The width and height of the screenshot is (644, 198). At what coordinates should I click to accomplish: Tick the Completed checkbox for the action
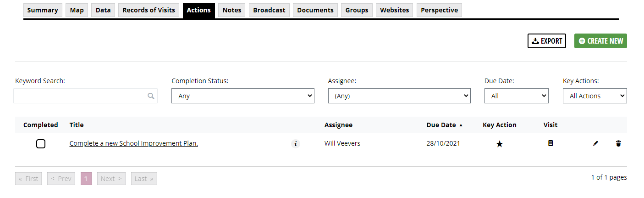point(41,144)
